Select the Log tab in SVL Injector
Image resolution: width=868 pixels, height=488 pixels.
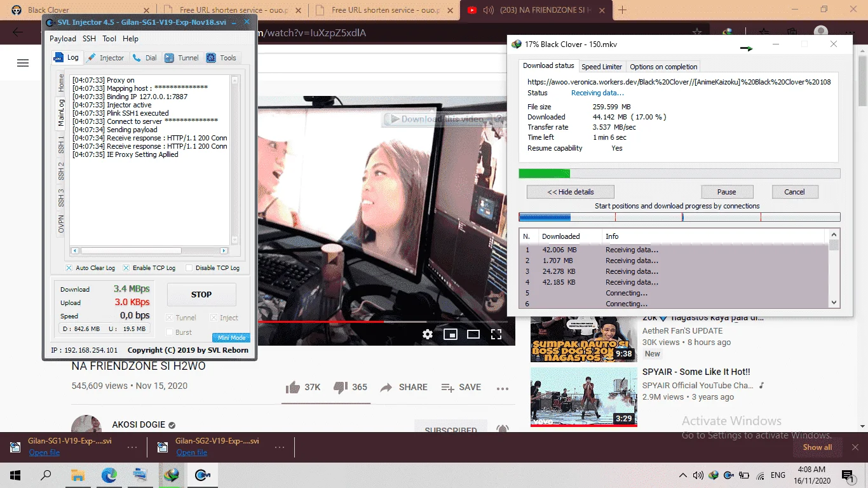pos(67,57)
